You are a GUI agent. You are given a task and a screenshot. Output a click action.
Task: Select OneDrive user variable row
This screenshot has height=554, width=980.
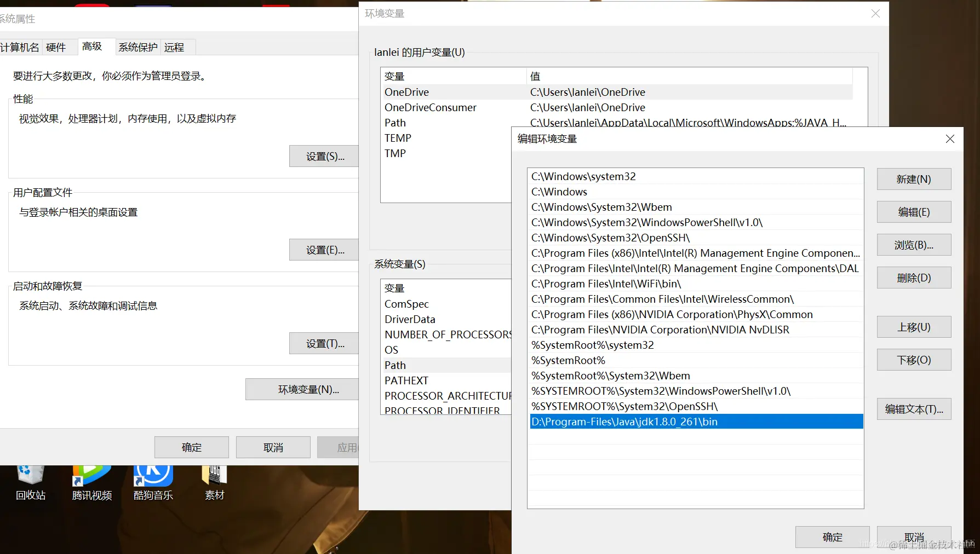(617, 92)
